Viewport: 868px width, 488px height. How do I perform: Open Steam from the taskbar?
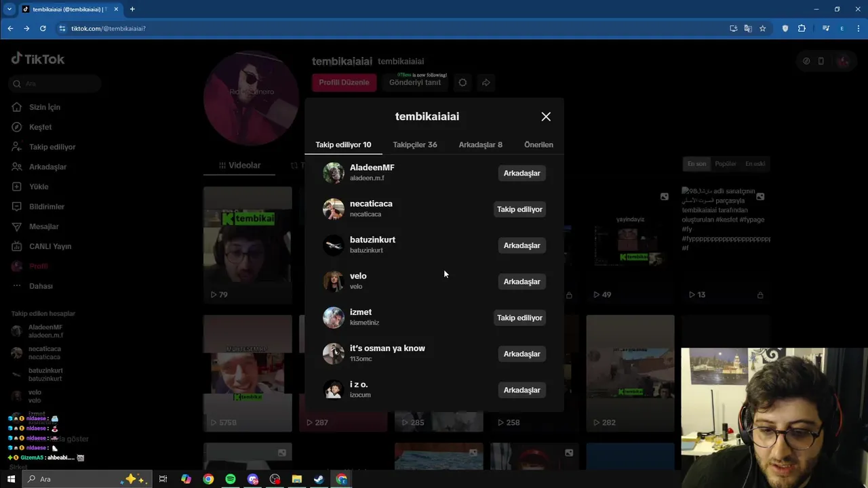click(x=319, y=479)
